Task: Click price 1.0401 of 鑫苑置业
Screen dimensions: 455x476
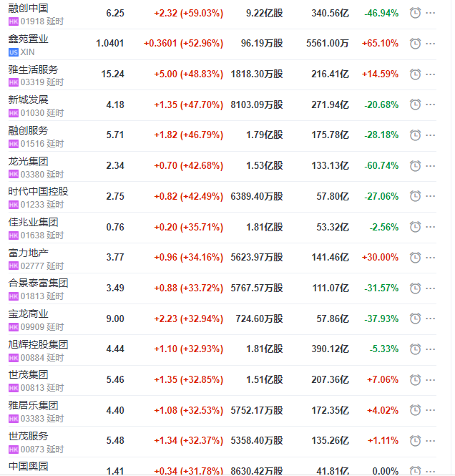Action: pyautogui.click(x=109, y=44)
